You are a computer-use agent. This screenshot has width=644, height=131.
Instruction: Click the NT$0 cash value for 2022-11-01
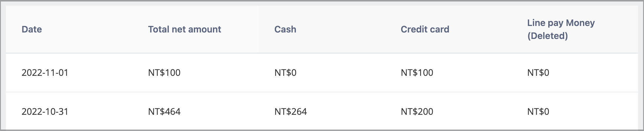pyautogui.click(x=285, y=73)
